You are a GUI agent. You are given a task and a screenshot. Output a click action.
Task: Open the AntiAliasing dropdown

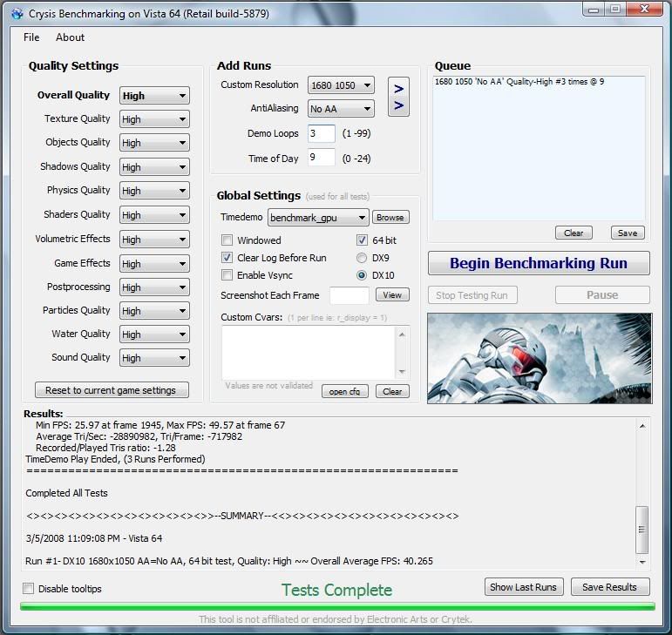[341, 109]
